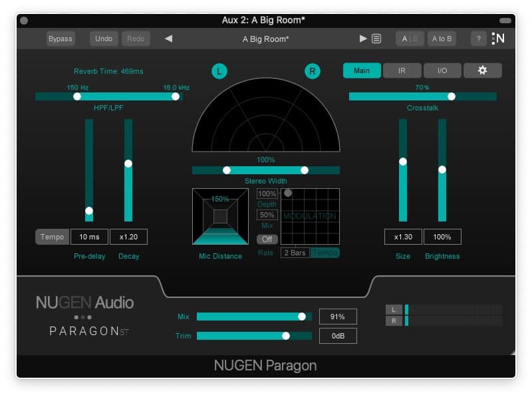Open the gear settings tab
The height and width of the screenshot is (397, 532).
(x=483, y=70)
